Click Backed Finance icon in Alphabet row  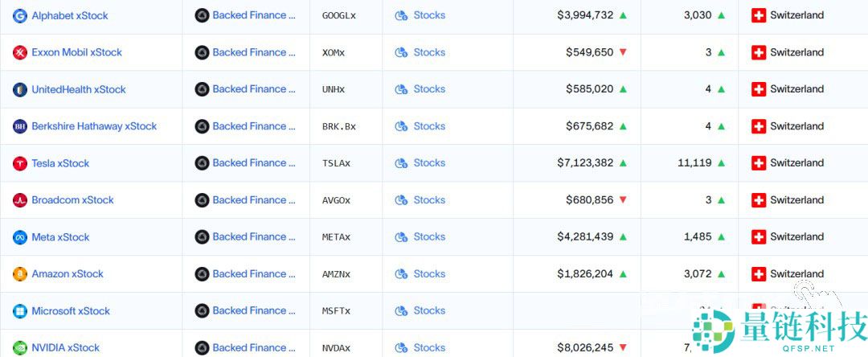(202, 15)
